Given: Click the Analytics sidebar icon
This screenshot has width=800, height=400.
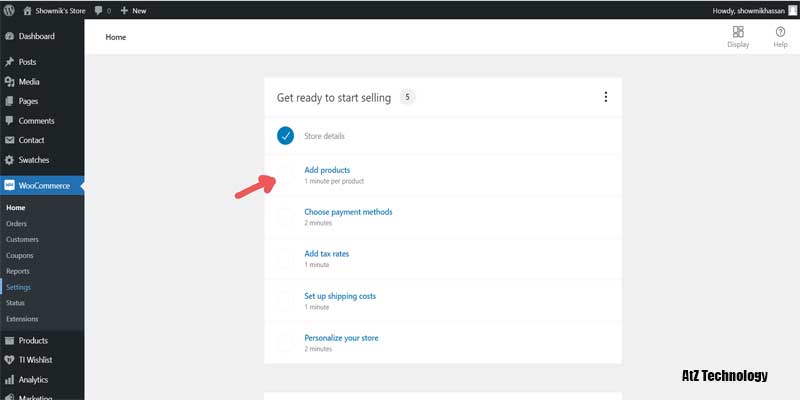Looking at the screenshot, I should 10,380.
